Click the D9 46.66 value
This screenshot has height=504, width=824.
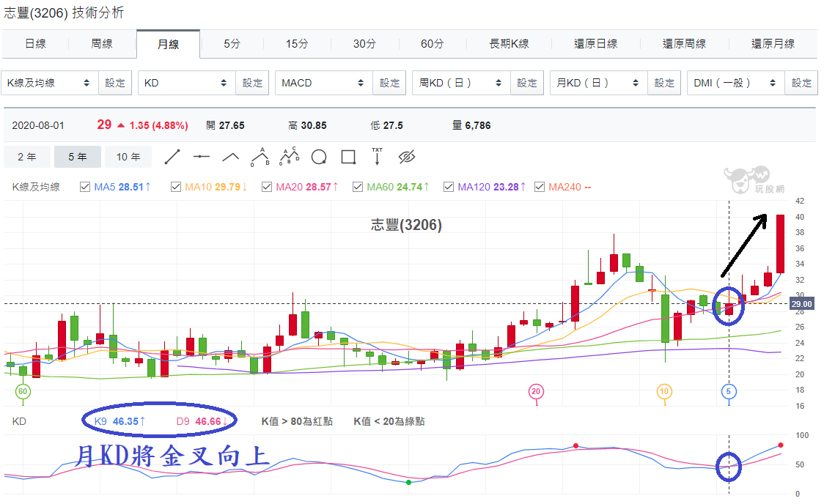coord(202,421)
